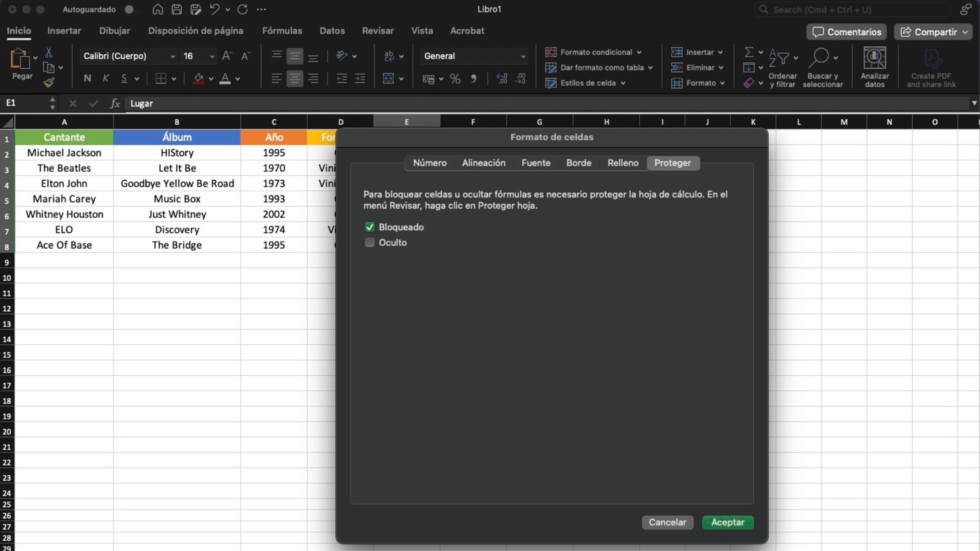
Task: Apply comma style number format
Action: [x=473, y=78]
